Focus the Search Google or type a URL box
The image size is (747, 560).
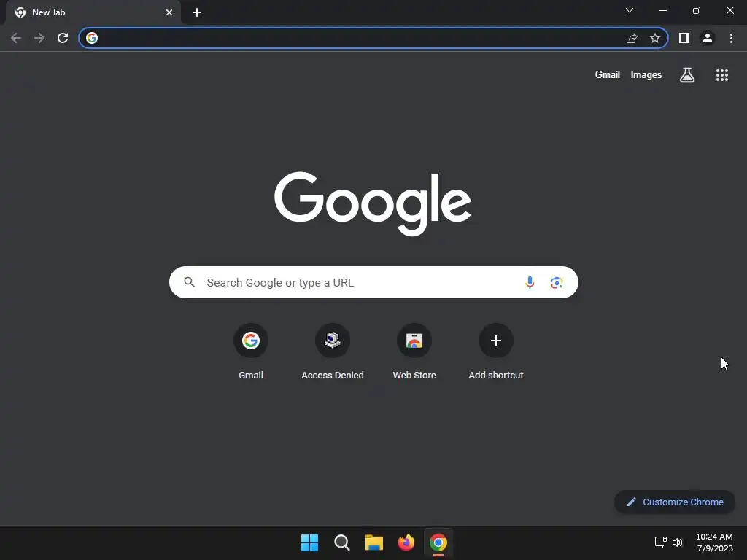(x=374, y=282)
